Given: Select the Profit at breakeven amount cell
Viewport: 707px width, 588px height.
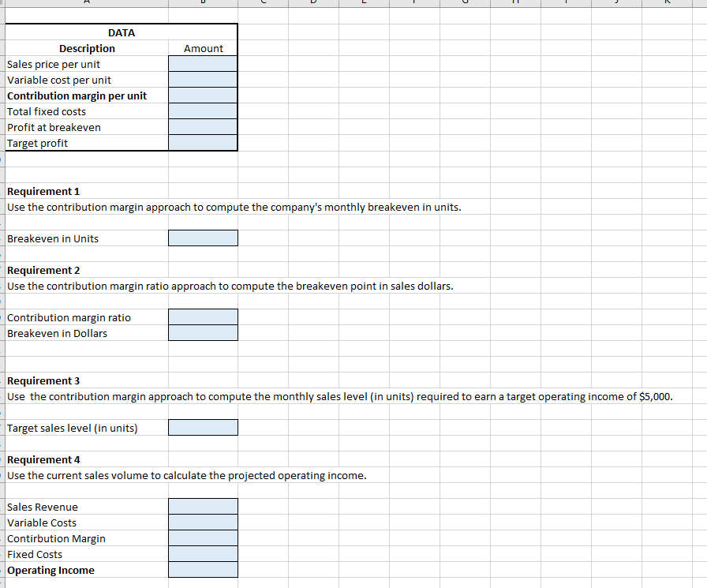Looking at the screenshot, I should pos(203,127).
